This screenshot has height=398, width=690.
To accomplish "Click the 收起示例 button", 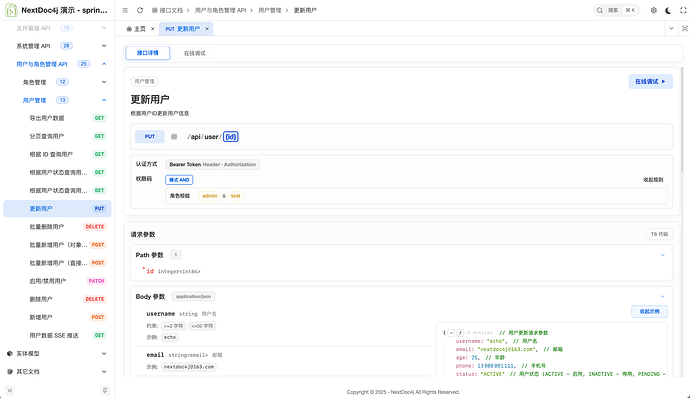I will click(x=649, y=311).
